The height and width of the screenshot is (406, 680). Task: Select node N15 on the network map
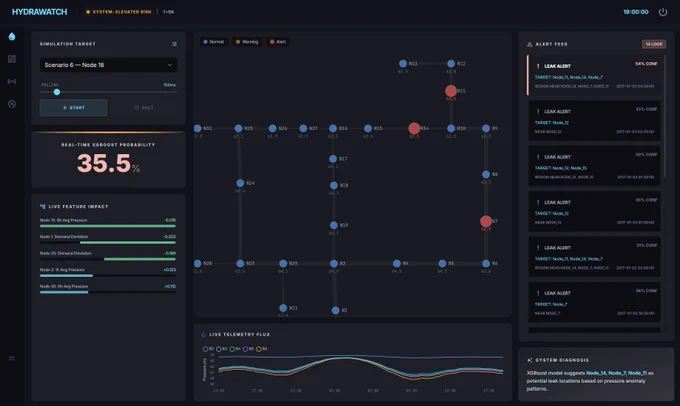368,128
